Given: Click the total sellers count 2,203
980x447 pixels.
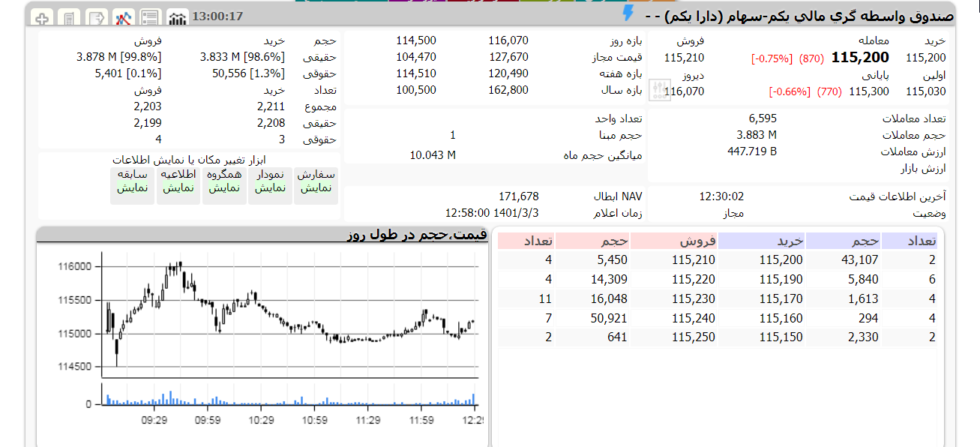Looking at the screenshot, I should pyautogui.click(x=147, y=106).
